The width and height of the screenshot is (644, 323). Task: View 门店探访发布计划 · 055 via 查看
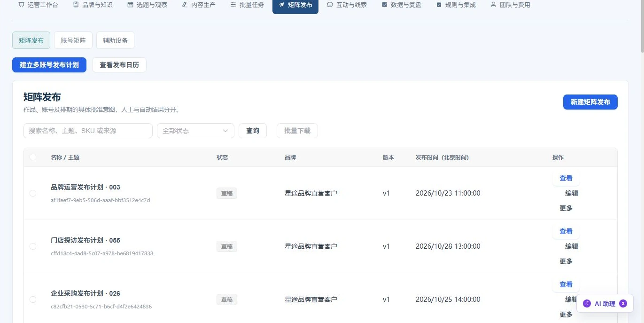click(x=566, y=231)
